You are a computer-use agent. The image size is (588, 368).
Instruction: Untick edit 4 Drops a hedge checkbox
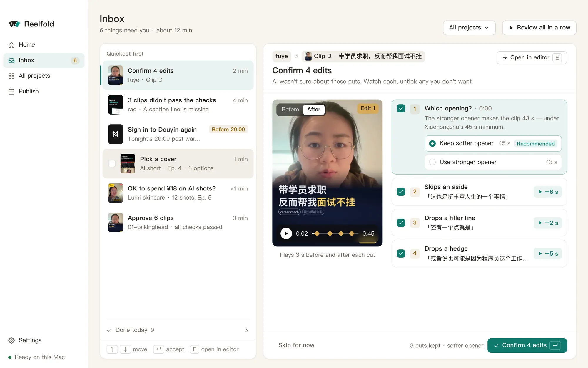coord(401,254)
